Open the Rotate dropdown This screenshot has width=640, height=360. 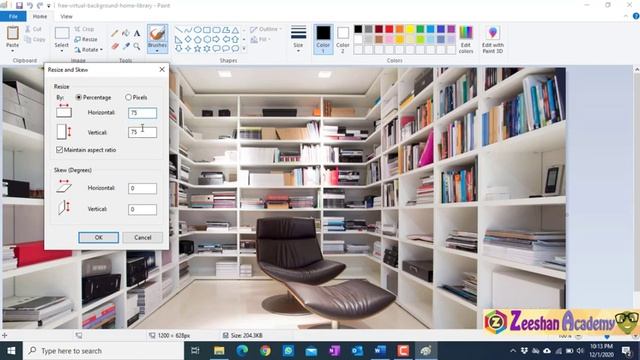click(88, 50)
